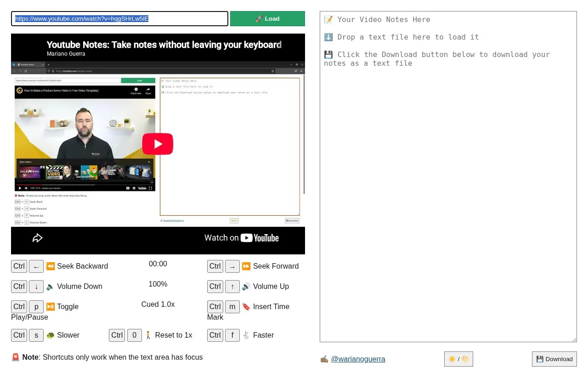The image size is (588, 368).
Task: Click the bookmark icon beside Insert Time Mark
Action: coord(246,307)
